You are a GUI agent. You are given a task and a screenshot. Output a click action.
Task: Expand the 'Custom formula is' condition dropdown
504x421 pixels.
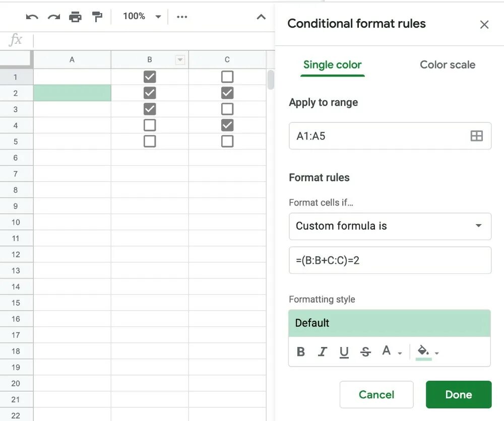point(478,226)
